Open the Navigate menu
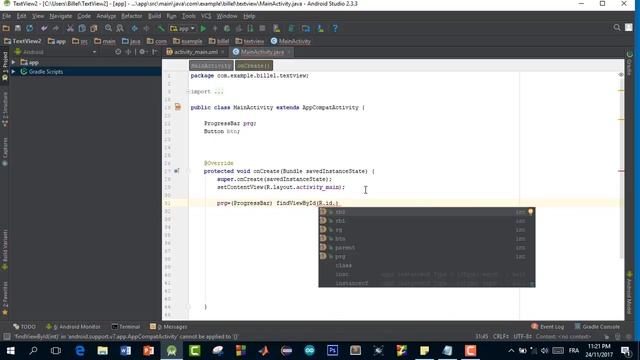The width and height of the screenshot is (640, 360). click(x=60, y=16)
